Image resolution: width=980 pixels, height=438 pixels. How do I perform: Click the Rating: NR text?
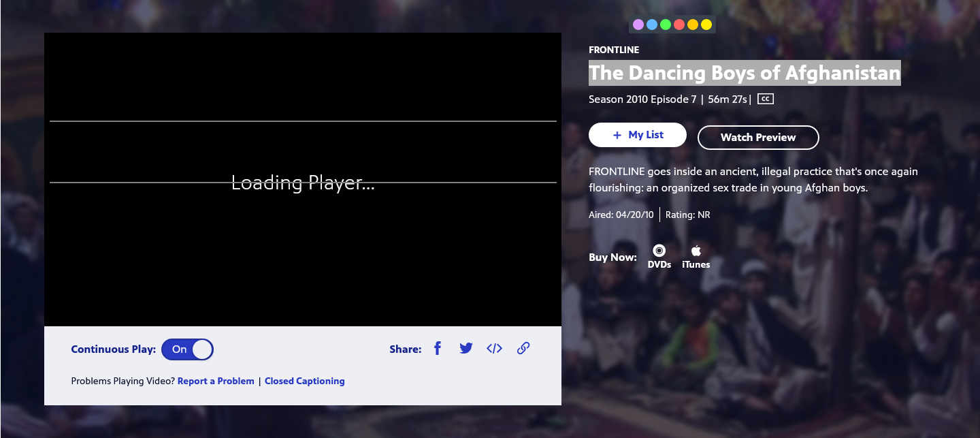point(688,215)
